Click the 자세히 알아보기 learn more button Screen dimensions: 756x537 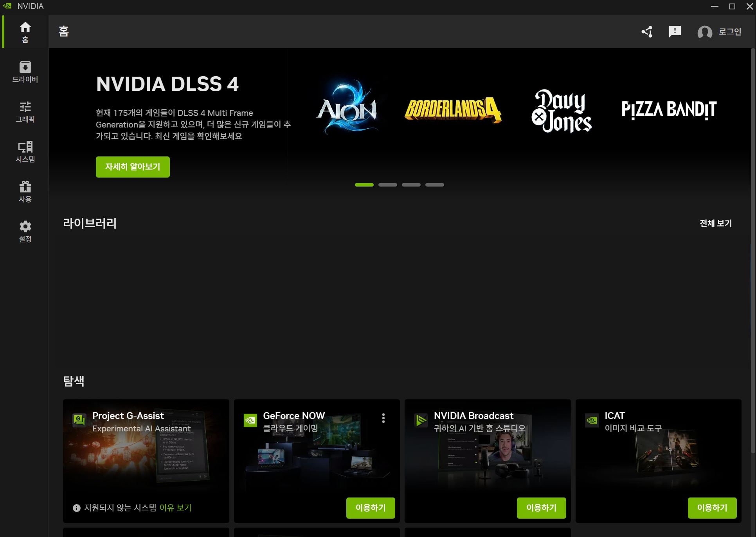coord(133,167)
